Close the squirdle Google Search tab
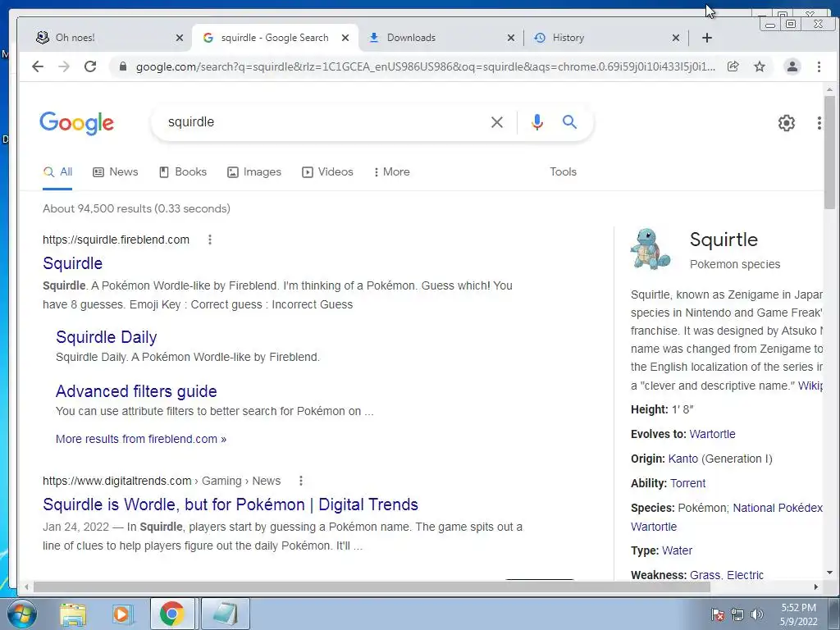The image size is (840, 630). [x=345, y=38]
